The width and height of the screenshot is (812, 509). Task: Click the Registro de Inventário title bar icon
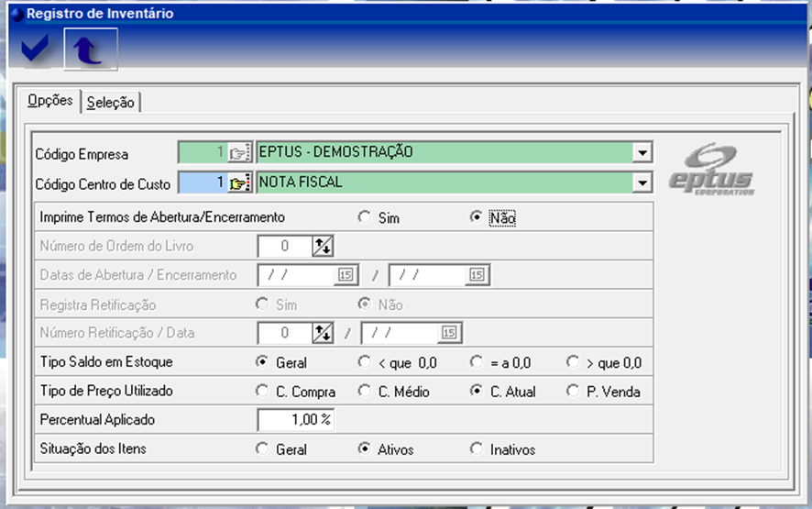click(16, 14)
